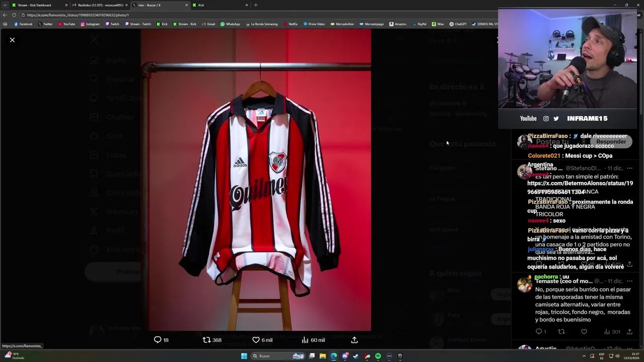This screenshot has width=644, height=362.
Task: Open the Instagram bookmark
Action: (x=90, y=24)
